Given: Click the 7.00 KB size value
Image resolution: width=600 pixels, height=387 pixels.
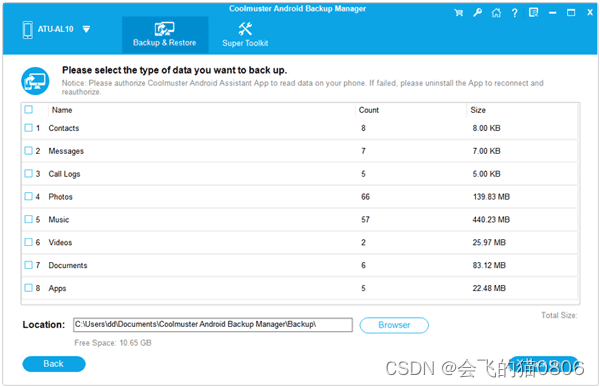Looking at the screenshot, I should 486,151.
